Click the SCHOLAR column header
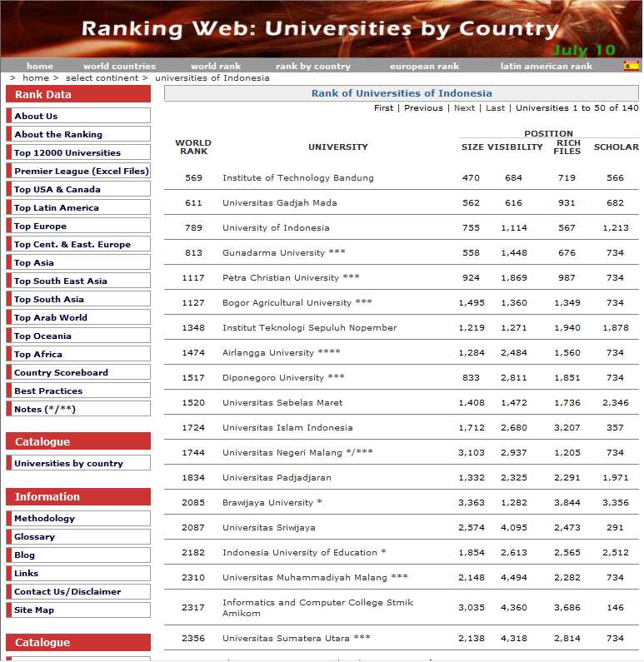The height and width of the screenshot is (662, 644). [617, 147]
